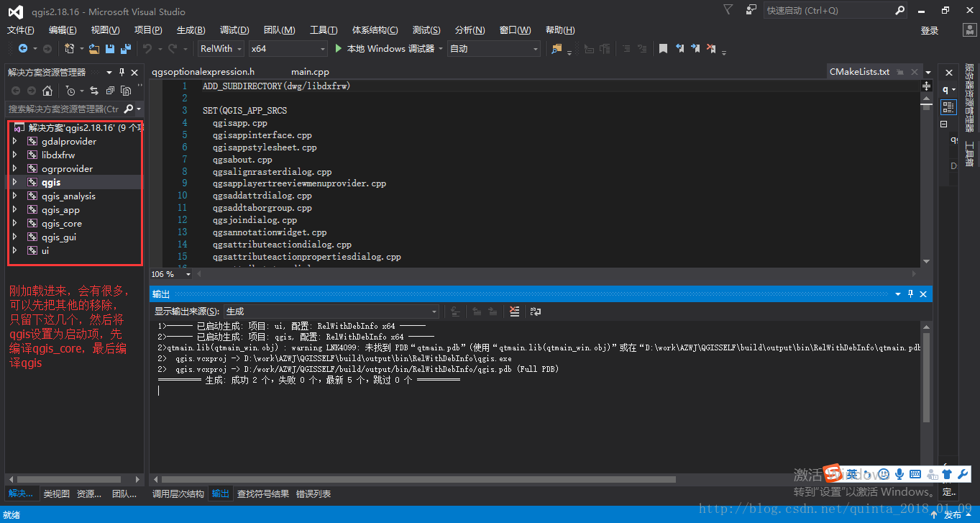
Task: Switch to the 查找符号结果 tab
Action: point(263,494)
